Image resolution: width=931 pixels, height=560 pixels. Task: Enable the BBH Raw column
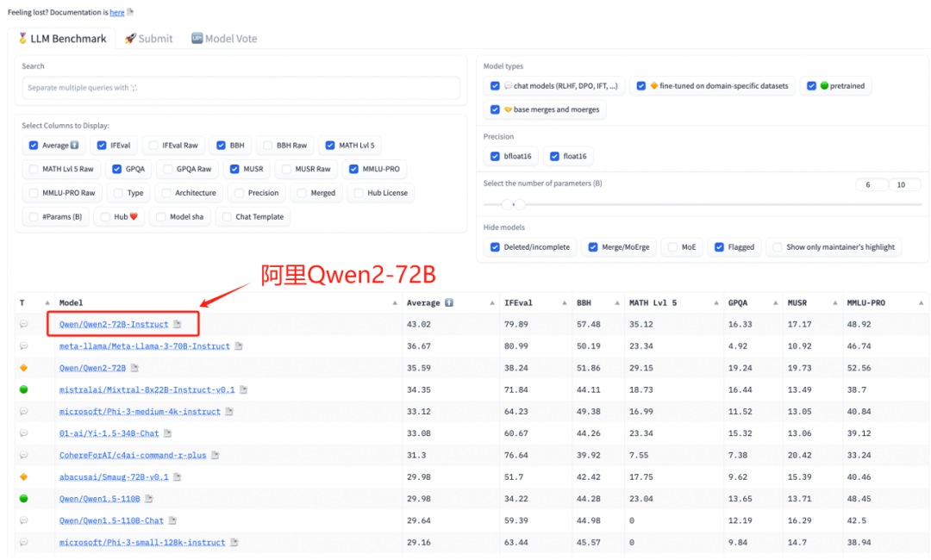click(268, 146)
